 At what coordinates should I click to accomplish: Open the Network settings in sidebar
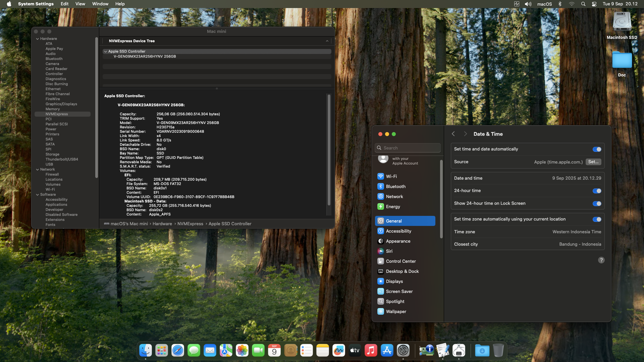point(405,196)
